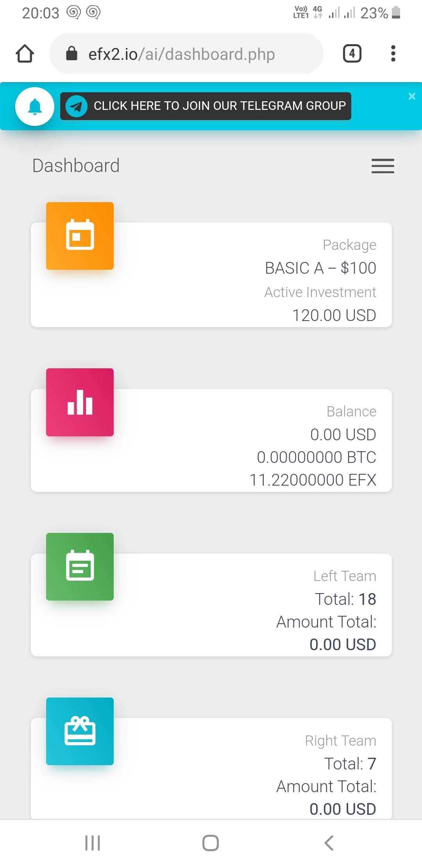Dismiss the Telegram banner with the X

tap(412, 96)
